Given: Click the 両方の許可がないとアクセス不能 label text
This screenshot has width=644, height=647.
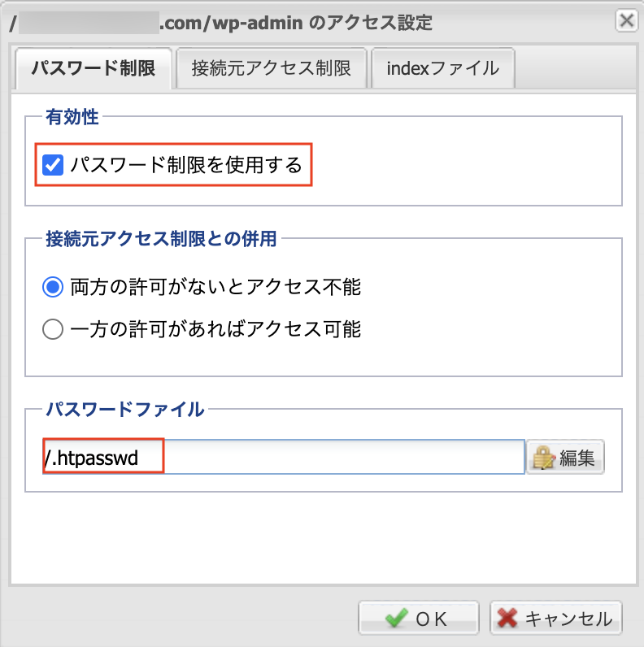Looking at the screenshot, I should pos(215,287).
